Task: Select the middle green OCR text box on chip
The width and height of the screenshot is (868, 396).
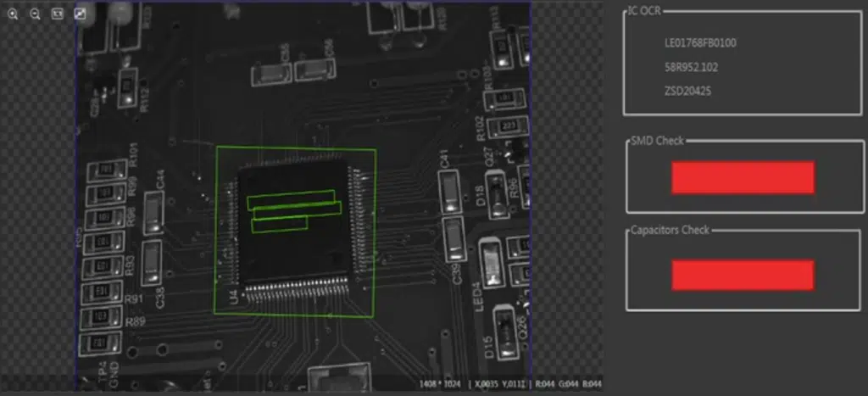Action: point(297,209)
